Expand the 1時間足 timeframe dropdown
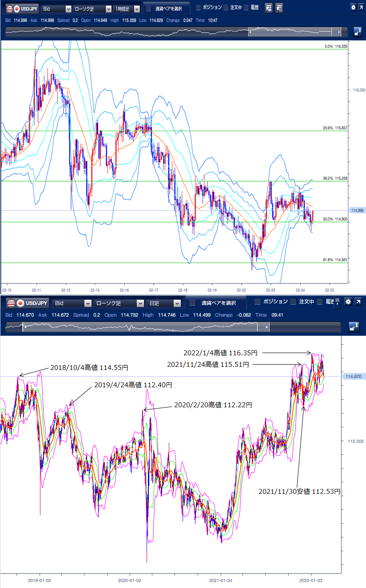 (127, 8)
